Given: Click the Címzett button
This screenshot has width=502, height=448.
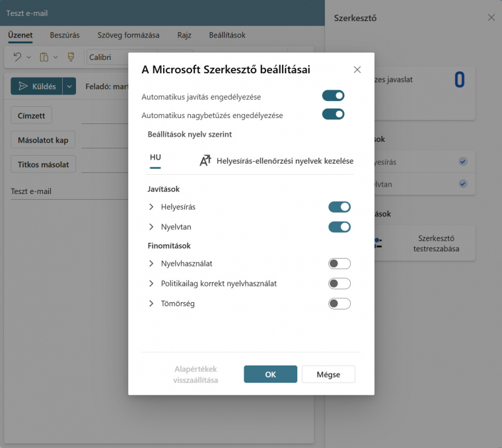Looking at the screenshot, I should pos(32,115).
